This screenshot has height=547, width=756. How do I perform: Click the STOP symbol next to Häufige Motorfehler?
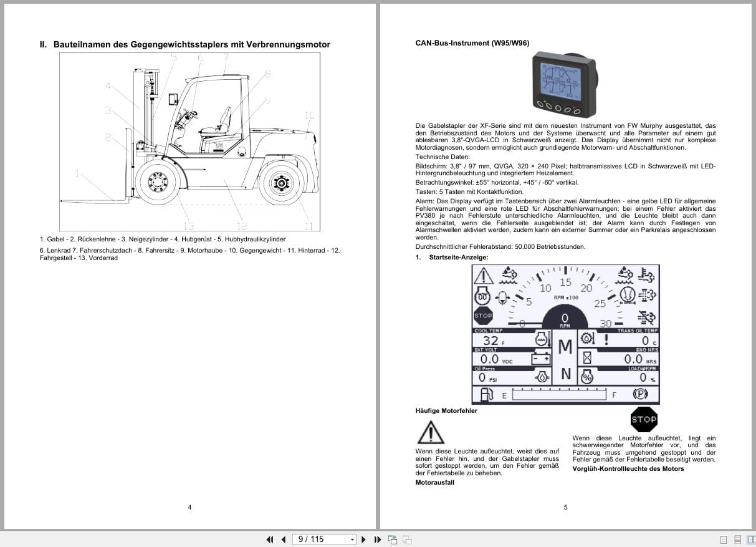(644, 420)
